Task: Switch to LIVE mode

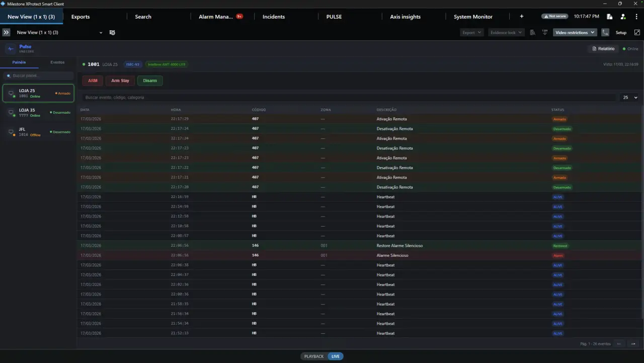Action: point(335,356)
